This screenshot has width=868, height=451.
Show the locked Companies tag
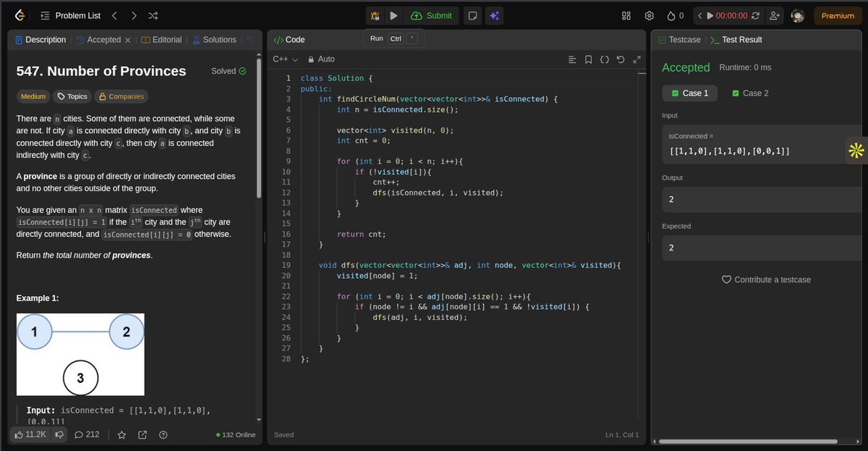pos(121,96)
